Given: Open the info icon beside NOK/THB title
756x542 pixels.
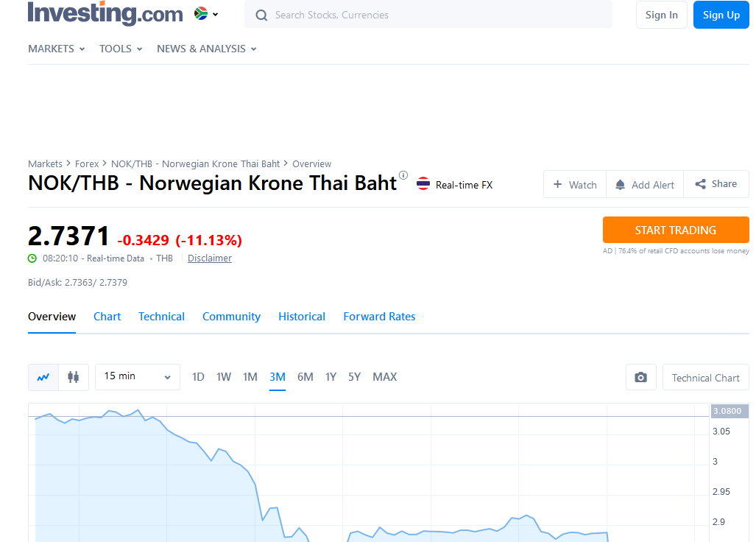Looking at the screenshot, I should pyautogui.click(x=403, y=175).
